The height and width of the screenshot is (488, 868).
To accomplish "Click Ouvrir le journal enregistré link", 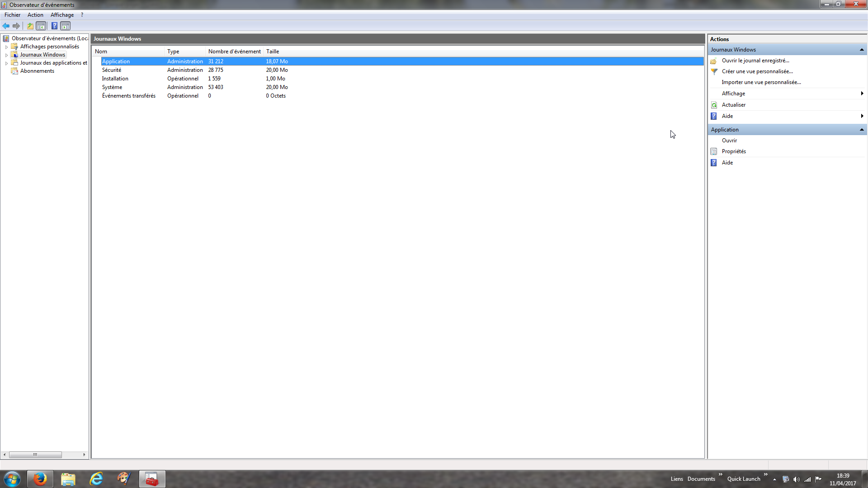I will pyautogui.click(x=755, y=61).
